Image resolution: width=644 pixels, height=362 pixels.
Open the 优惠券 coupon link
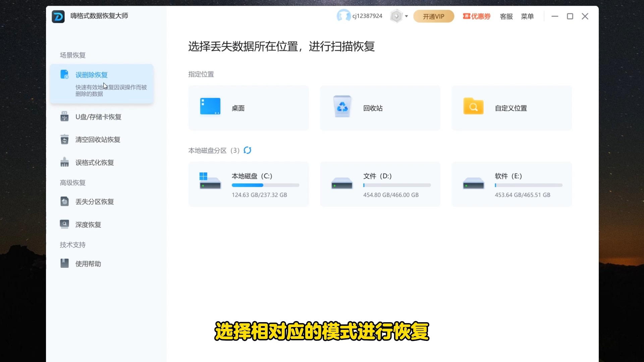click(x=477, y=16)
